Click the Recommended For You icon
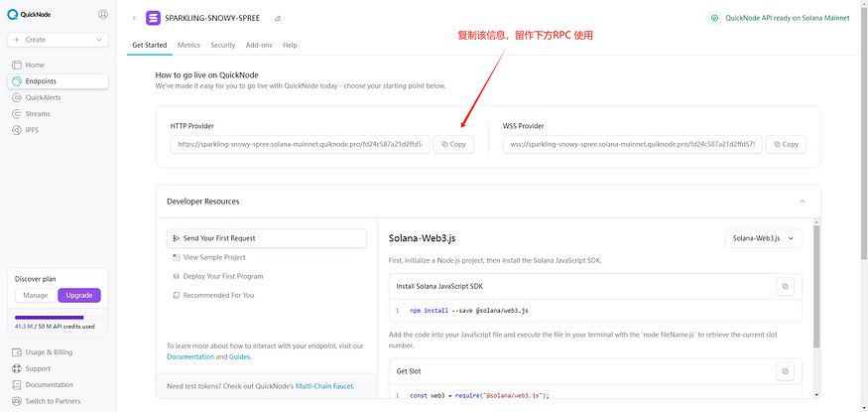Screen dimensions: 868x412 176,295
